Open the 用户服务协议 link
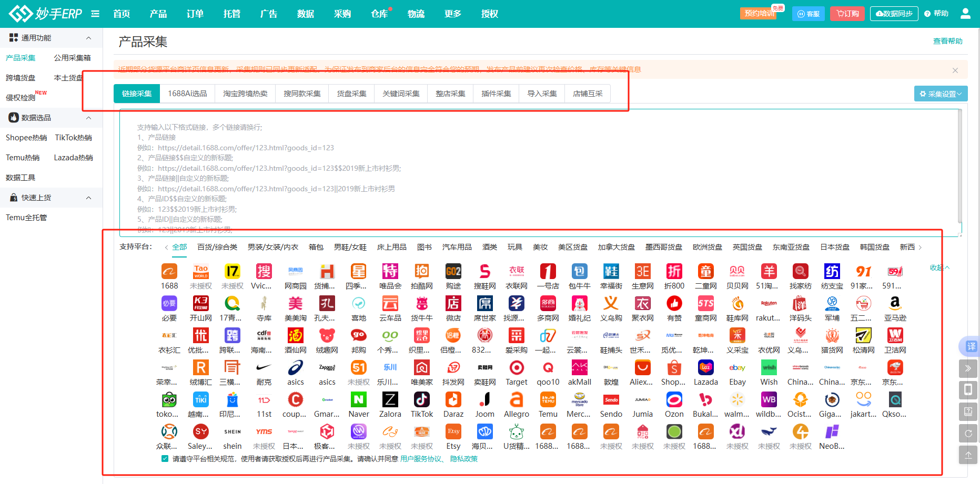 pyautogui.click(x=421, y=459)
